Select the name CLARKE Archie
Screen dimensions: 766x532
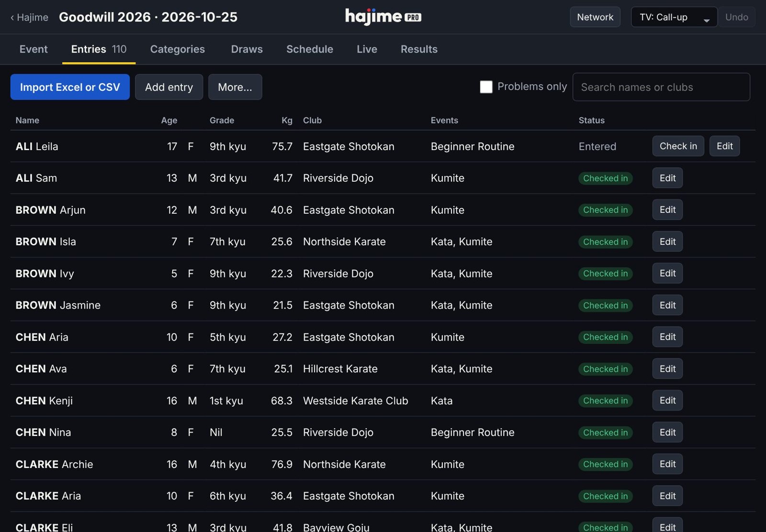point(54,465)
